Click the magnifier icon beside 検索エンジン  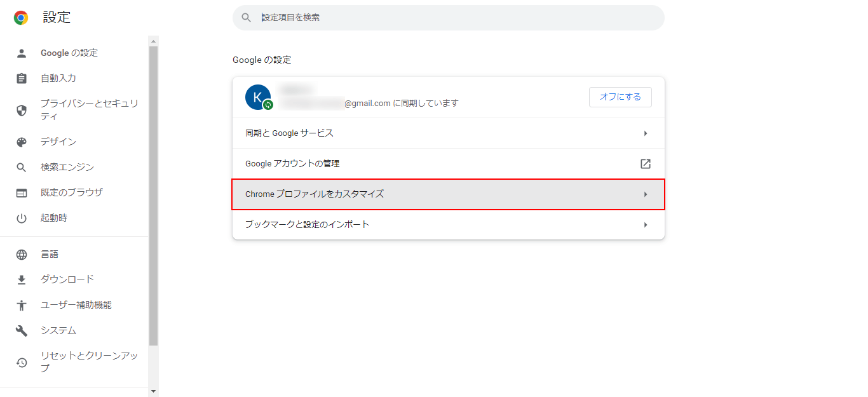pos(22,168)
